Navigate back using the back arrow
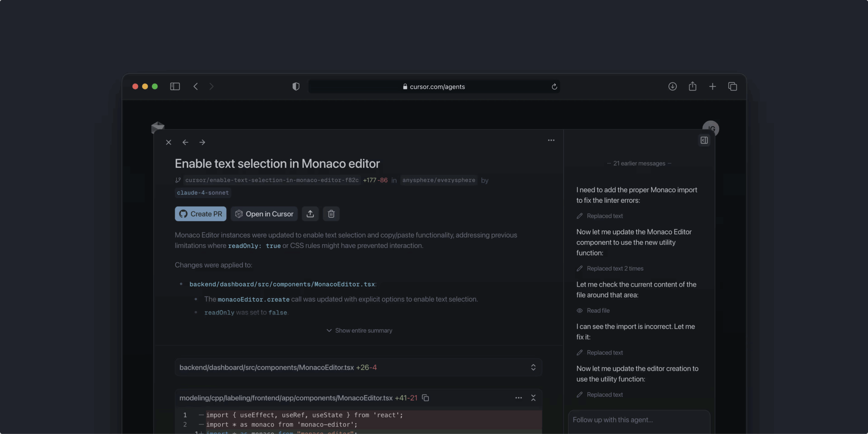The image size is (868, 434). (185, 142)
